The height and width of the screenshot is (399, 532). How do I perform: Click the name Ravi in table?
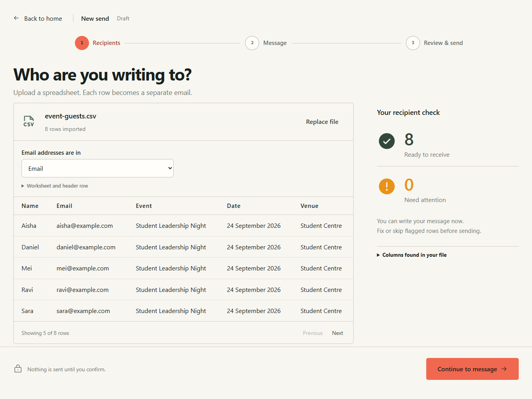tap(27, 290)
